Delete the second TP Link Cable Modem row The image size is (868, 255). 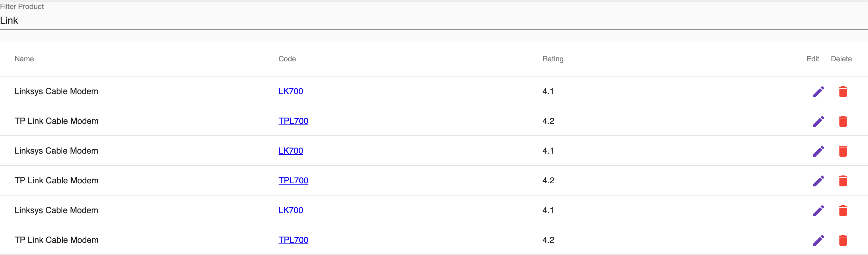(843, 180)
